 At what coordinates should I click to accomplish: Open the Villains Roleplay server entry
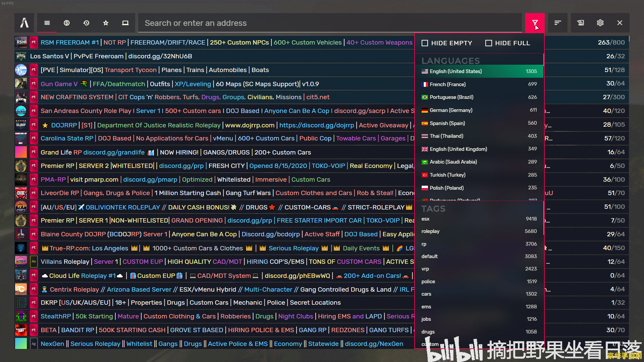pos(215,262)
